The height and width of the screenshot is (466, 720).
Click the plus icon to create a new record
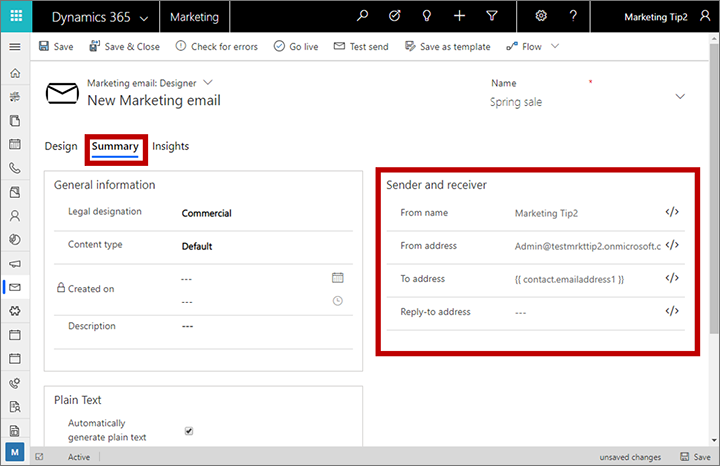click(459, 17)
